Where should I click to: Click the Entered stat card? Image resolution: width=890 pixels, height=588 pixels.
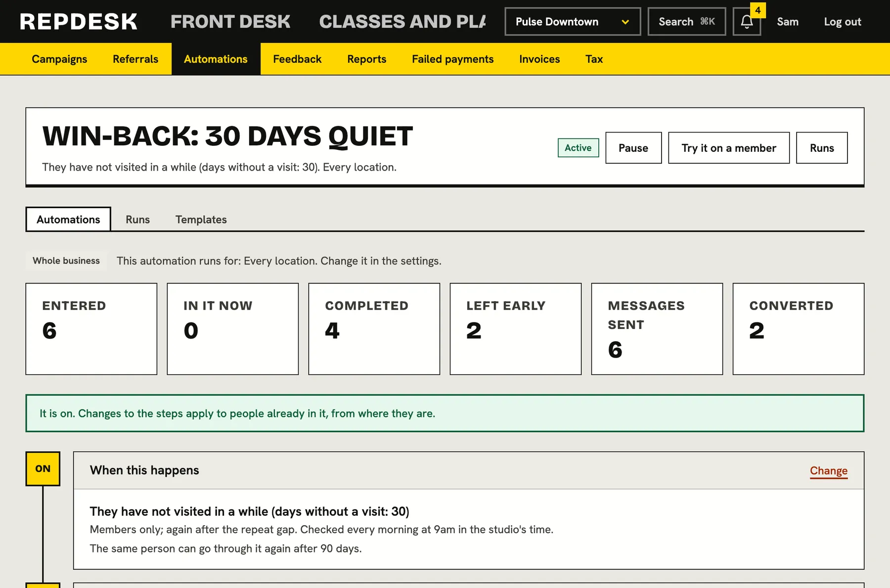tap(91, 329)
